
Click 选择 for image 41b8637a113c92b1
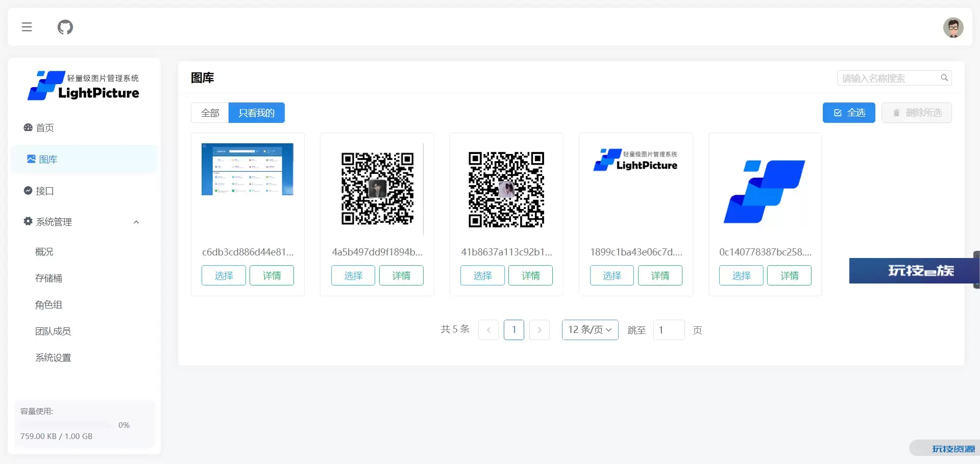482,275
